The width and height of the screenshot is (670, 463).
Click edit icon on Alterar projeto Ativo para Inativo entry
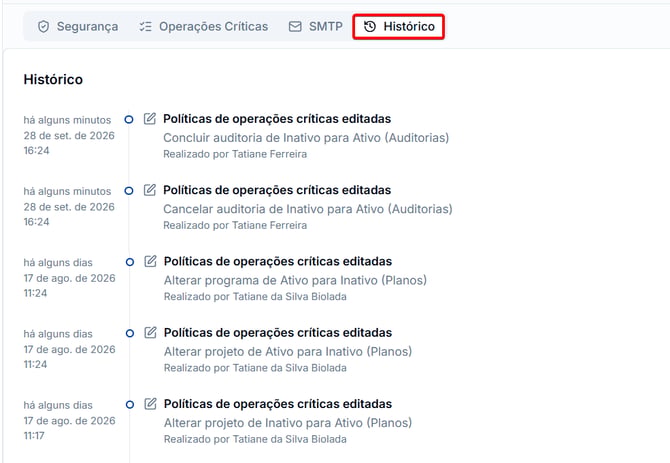pos(150,332)
